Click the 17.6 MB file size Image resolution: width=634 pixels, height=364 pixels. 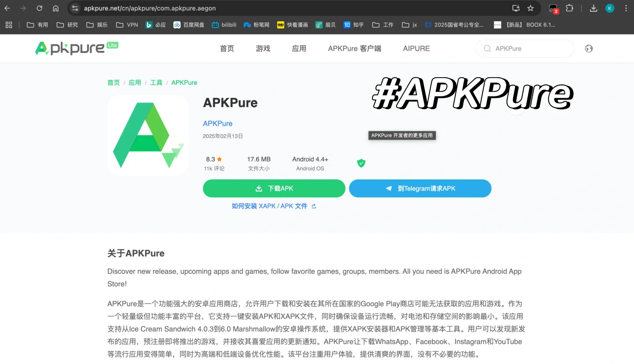point(259,159)
